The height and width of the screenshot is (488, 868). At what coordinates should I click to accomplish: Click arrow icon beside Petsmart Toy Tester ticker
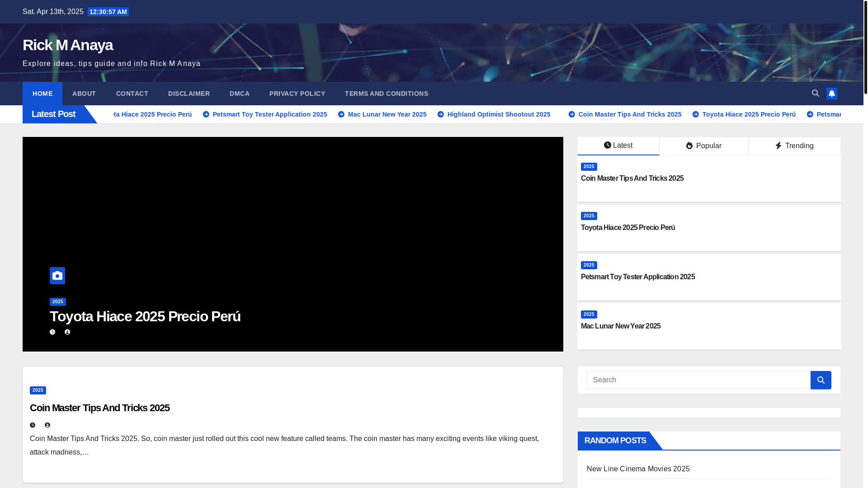click(206, 114)
